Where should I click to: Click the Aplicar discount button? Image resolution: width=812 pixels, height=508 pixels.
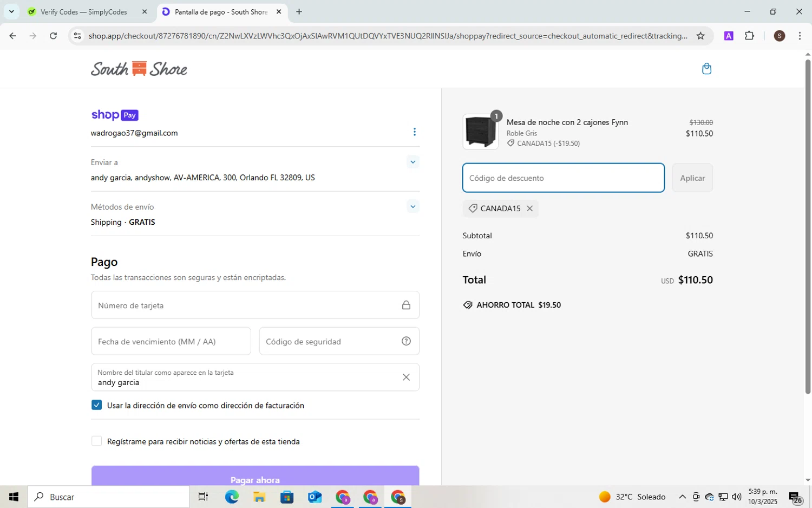coord(692,178)
